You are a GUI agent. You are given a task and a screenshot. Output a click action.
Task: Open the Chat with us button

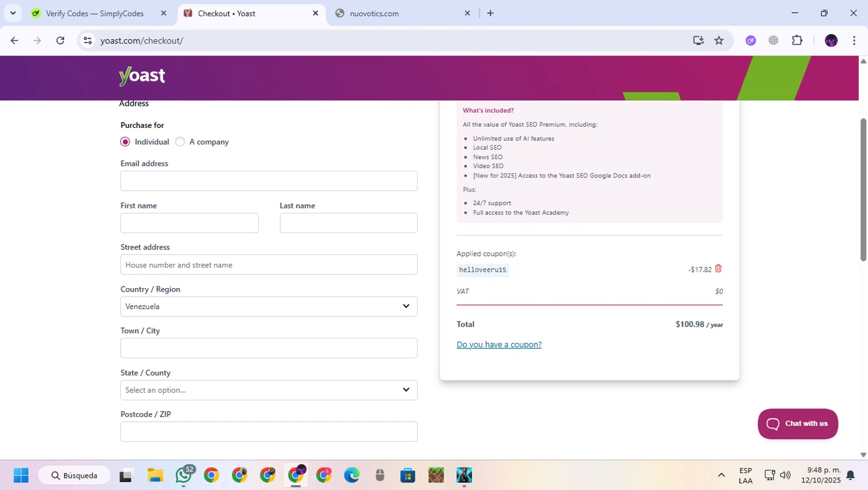[797, 423]
